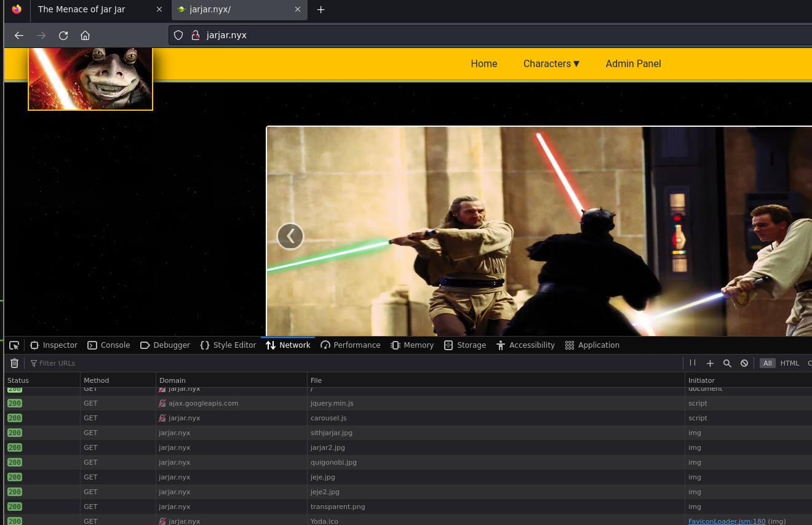The image size is (812, 525).
Task: Go to browser home page
Action: (x=86, y=35)
